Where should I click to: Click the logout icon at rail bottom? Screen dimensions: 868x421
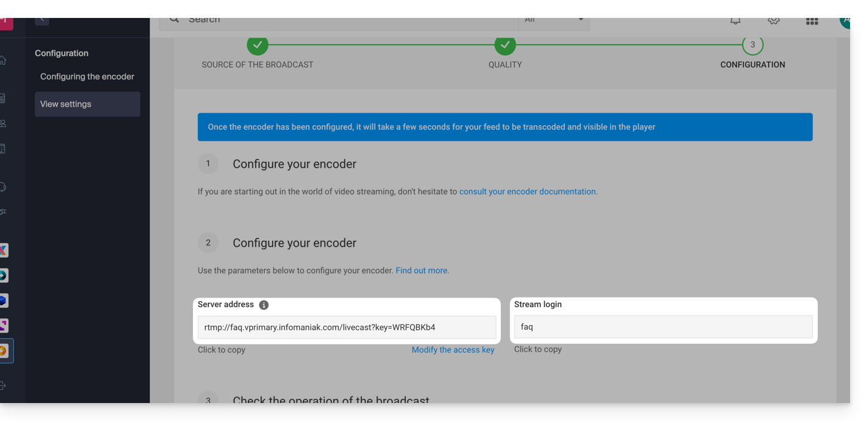(x=4, y=386)
